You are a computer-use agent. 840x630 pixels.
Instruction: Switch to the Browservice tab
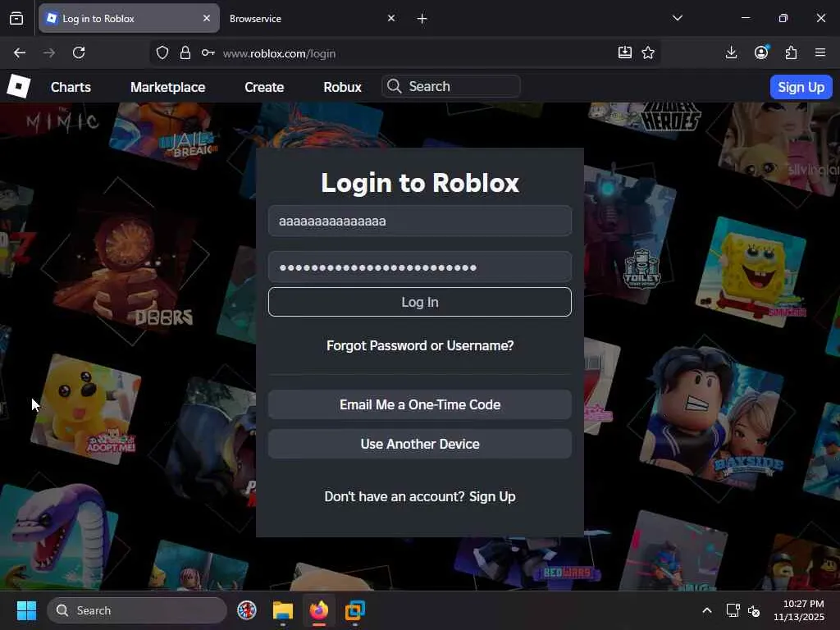pos(304,18)
